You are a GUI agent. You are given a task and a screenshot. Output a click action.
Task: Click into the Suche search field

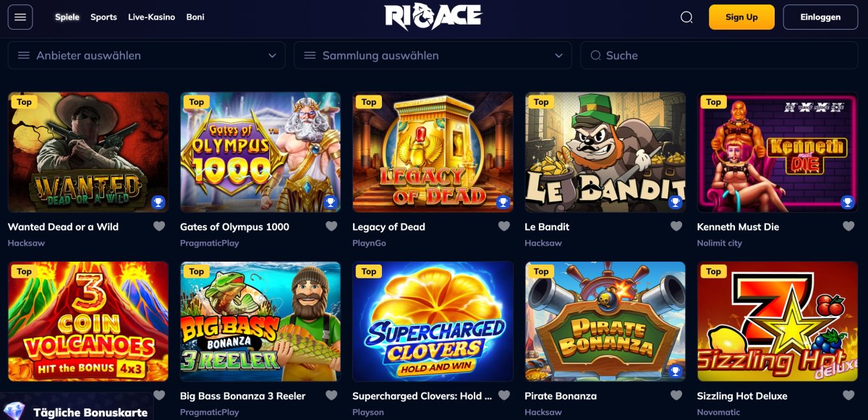click(720, 55)
